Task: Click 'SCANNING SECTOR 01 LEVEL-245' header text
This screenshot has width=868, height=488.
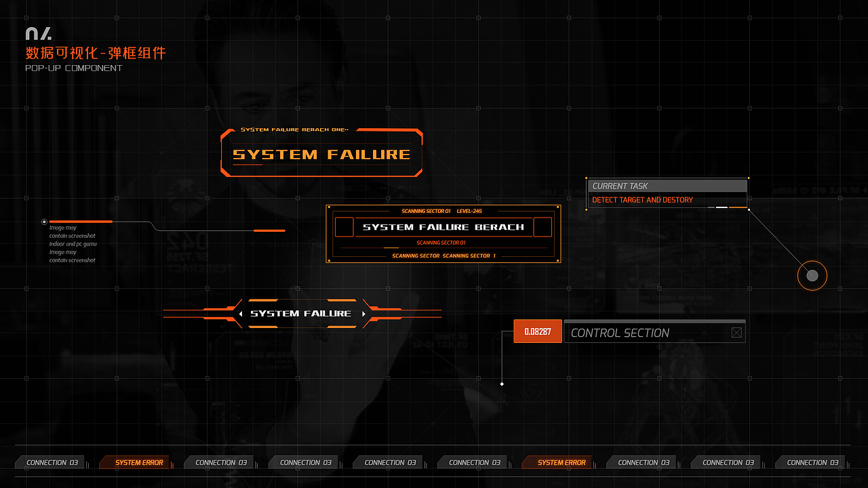Action: coord(441,211)
